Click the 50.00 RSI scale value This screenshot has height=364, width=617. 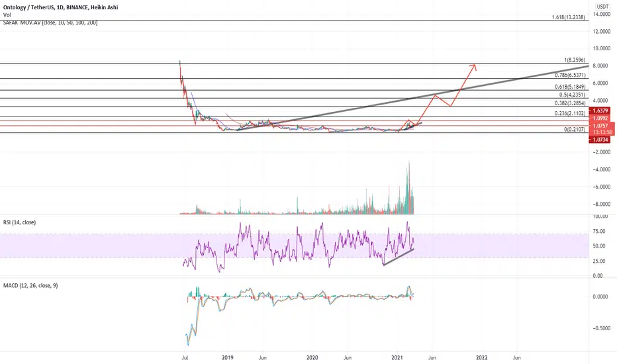coord(599,246)
